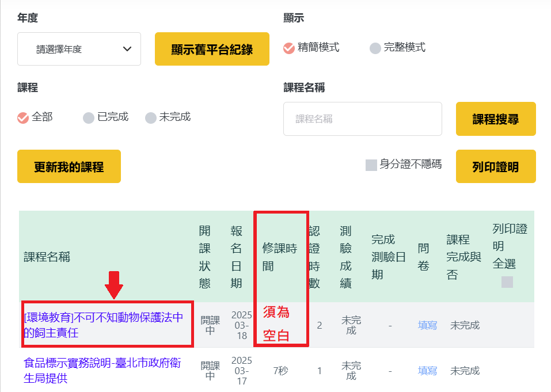Viewport: 551px width, 392px height.
Task: Click the 問卷 column header
Action: pos(423,257)
